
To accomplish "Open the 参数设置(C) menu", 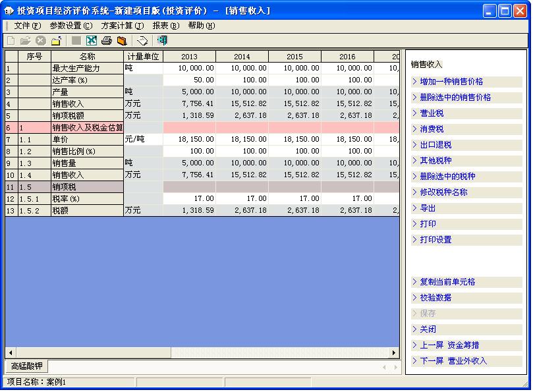I will coord(71,26).
